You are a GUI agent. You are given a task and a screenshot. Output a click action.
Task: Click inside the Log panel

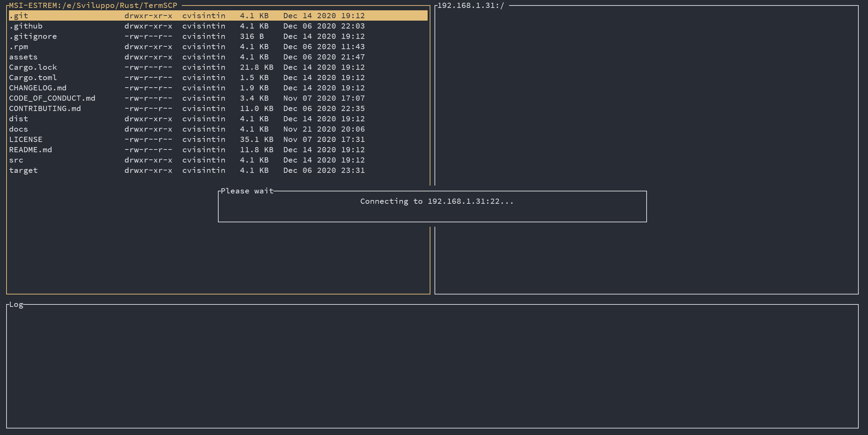(x=432, y=366)
